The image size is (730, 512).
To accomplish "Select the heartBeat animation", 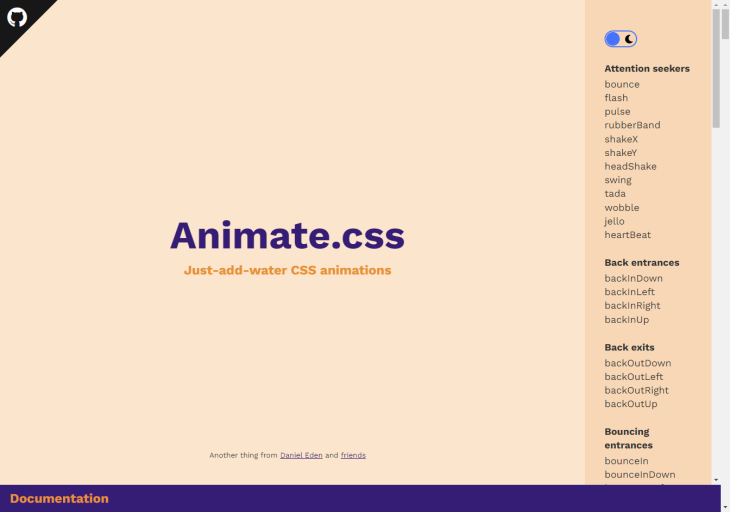I will click(x=628, y=235).
